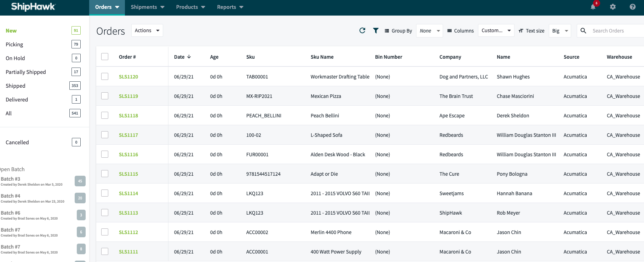Click the All count badge 541
Screen dimensions: 644x262
click(x=75, y=113)
